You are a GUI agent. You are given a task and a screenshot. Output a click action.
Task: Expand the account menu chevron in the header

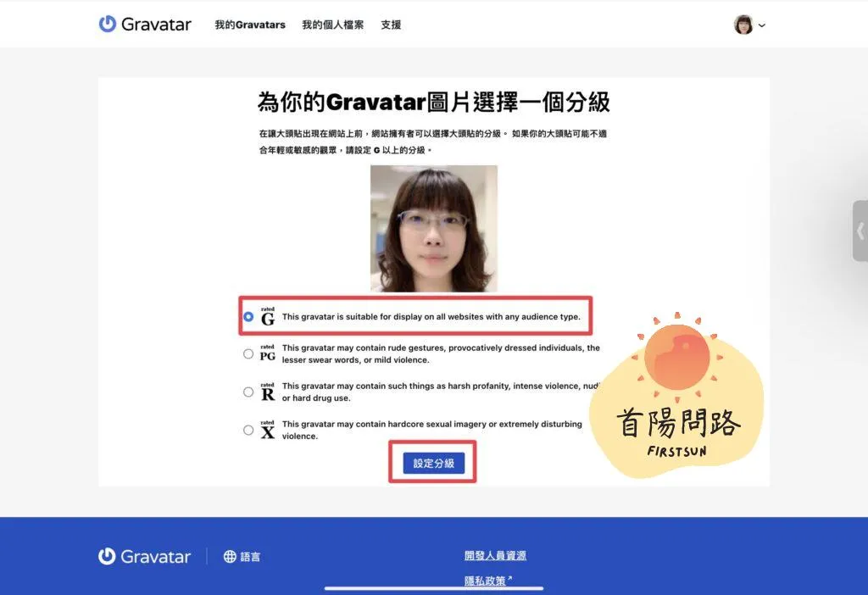point(762,25)
